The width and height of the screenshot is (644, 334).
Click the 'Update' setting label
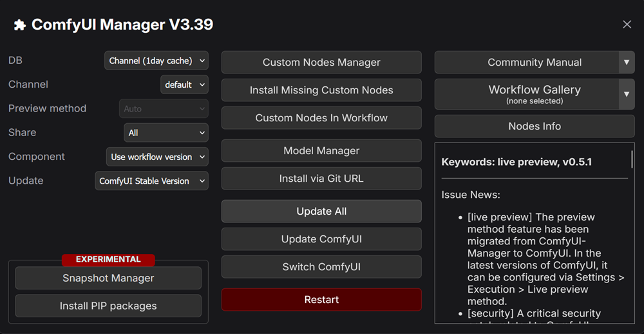[26, 181]
